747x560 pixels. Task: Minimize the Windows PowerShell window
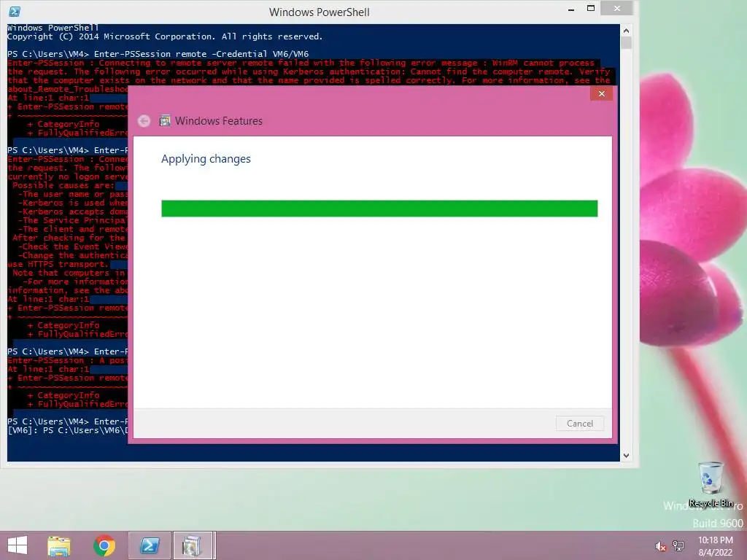(x=570, y=9)
